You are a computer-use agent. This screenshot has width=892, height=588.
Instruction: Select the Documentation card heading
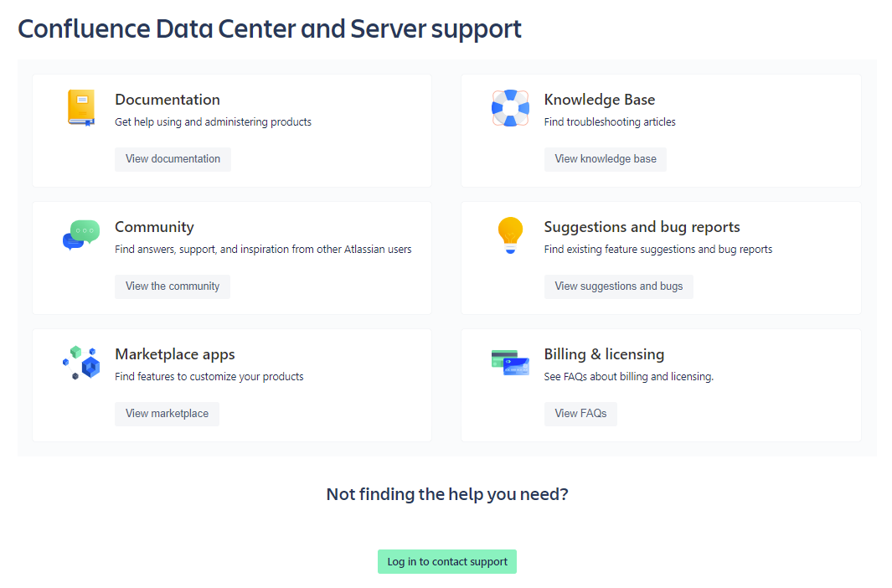point(168,100)
